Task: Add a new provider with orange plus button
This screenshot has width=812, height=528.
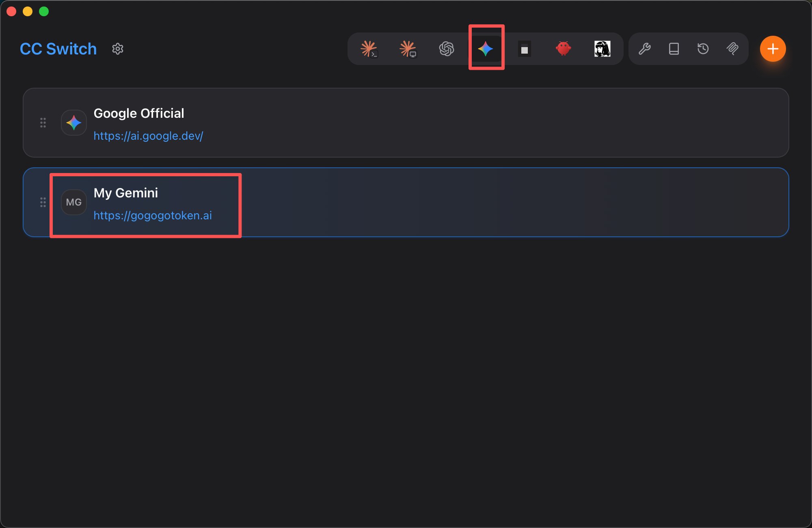Action: click(x=773, y=49)
